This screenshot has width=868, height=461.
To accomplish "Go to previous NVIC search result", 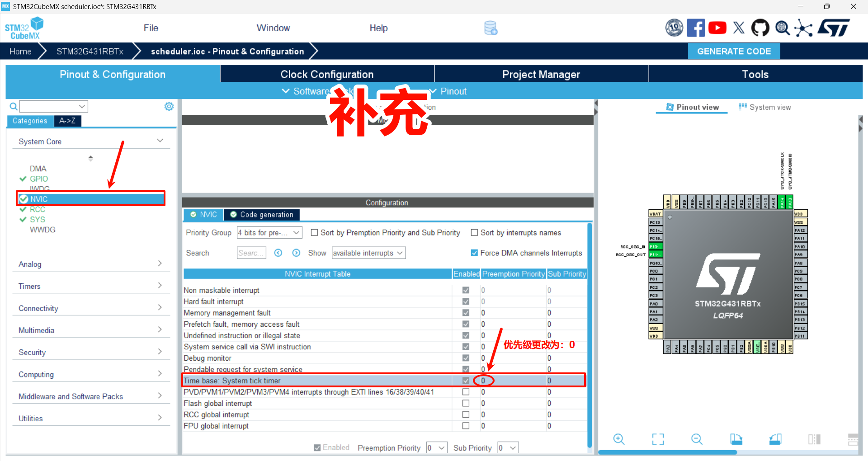I will [x=278, y=253].
